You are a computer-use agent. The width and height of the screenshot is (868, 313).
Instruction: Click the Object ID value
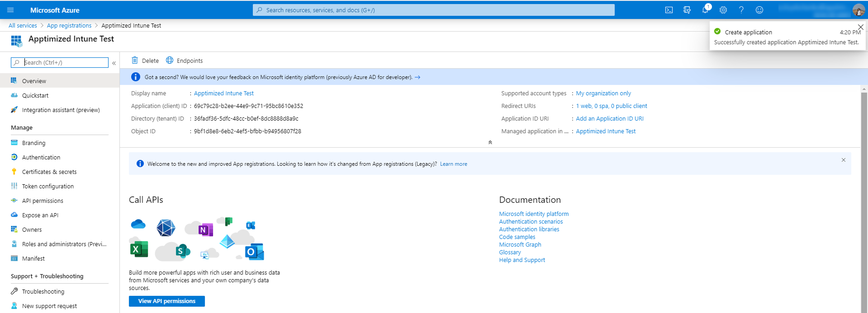pyautogui.click(x=247, y=131)
